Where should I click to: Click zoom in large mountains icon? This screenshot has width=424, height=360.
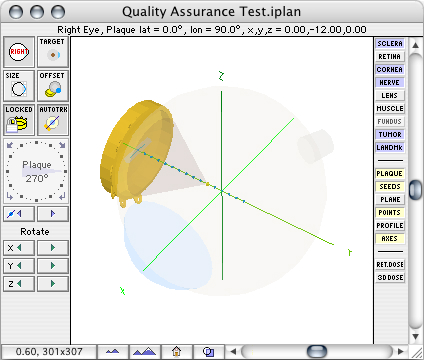(x=144, y=351)
